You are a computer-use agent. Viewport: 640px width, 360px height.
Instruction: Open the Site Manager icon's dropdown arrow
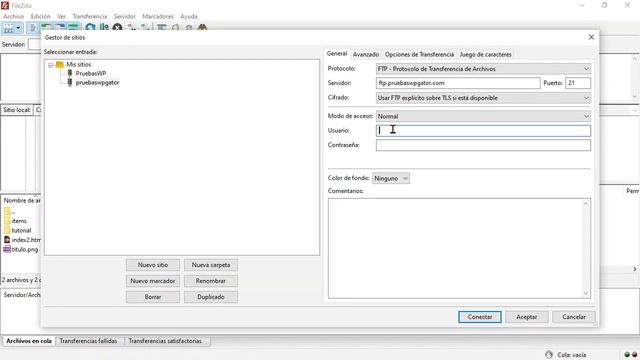18,28
